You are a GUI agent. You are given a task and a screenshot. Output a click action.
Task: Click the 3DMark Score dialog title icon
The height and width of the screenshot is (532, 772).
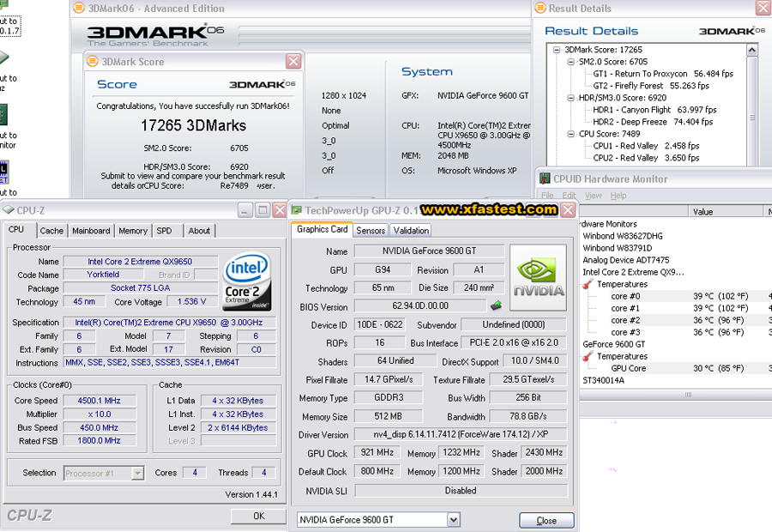click(x=92, y=61)
